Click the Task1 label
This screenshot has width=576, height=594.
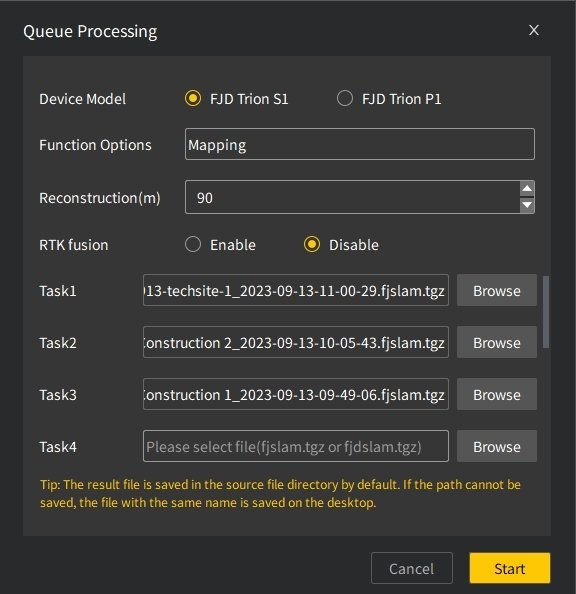(58, 291)
